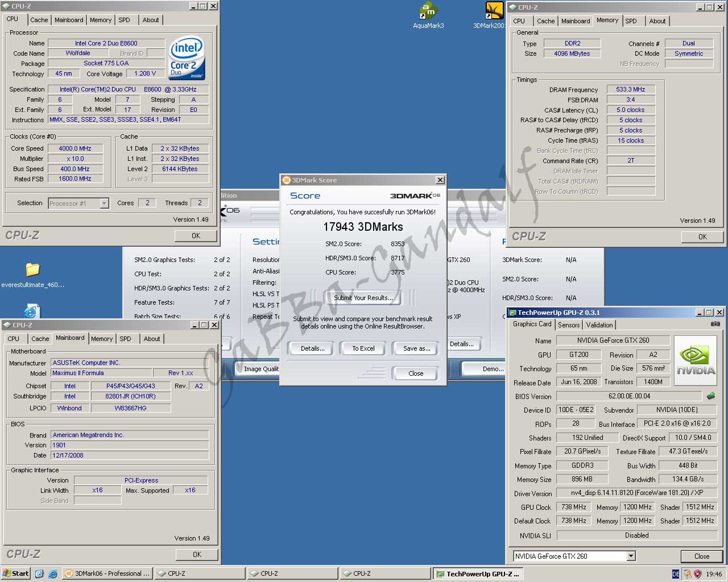Click Submit Your Results button

(x=363, y=298)
